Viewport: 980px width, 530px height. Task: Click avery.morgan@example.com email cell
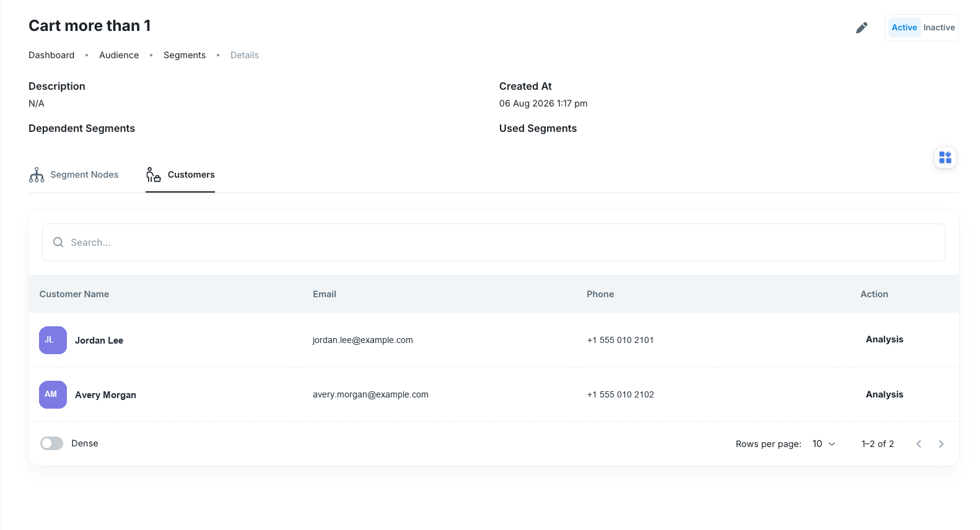click(x=370, y=394)
